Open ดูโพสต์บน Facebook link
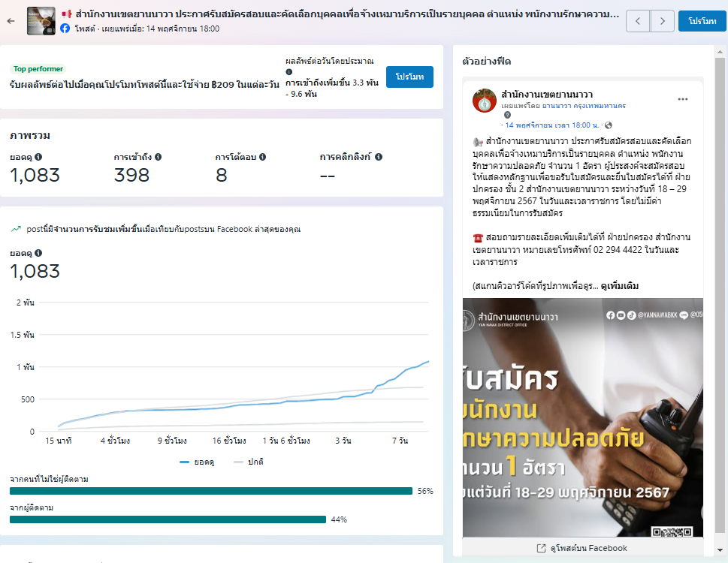Image resolution: width=728 pixels, height=563 pixels. 582,548
